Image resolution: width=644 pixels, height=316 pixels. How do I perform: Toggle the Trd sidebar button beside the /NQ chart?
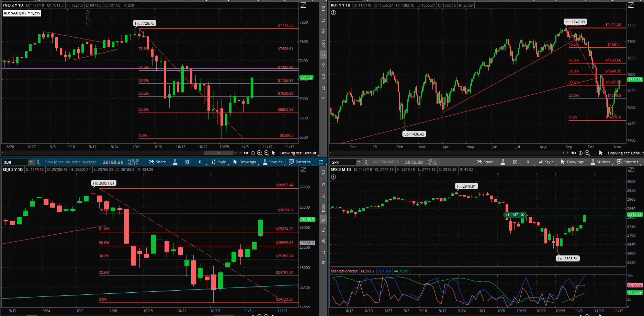pyautogui.click(x=323, y=9)
